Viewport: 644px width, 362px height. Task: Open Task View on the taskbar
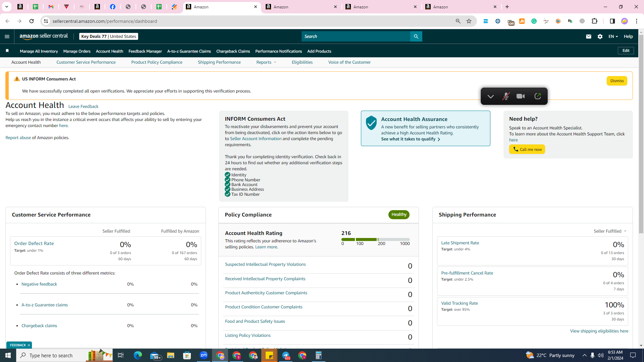point(121,355)
